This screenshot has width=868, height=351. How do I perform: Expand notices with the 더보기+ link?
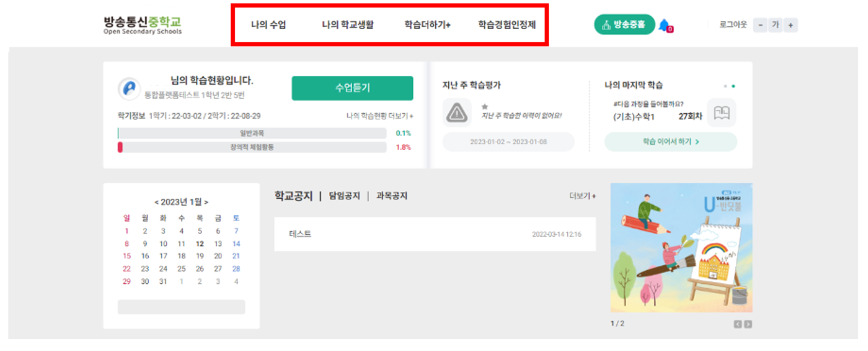click(581, 195)
